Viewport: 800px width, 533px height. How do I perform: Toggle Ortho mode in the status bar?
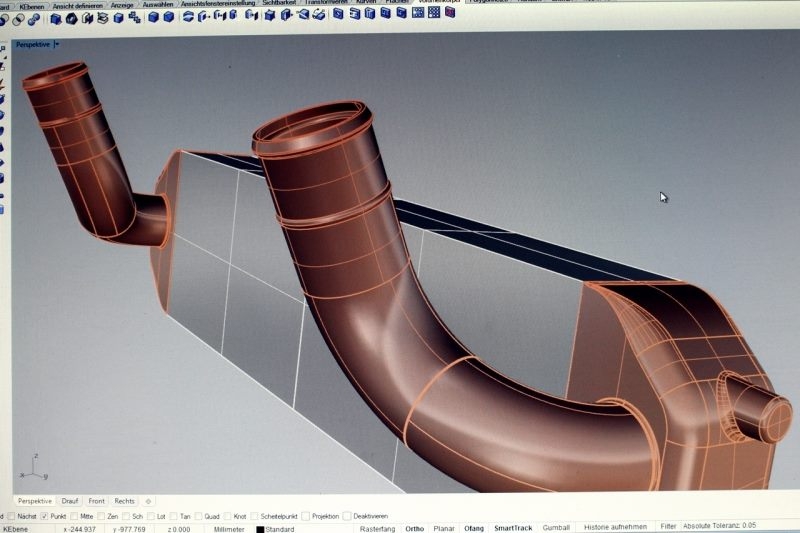[x=415, y=527]
